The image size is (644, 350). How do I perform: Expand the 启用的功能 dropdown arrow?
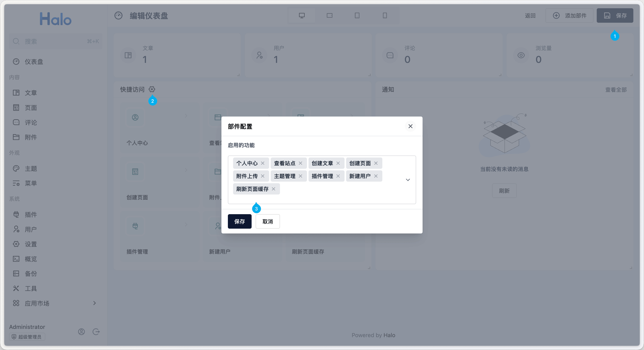pos(408,180)
